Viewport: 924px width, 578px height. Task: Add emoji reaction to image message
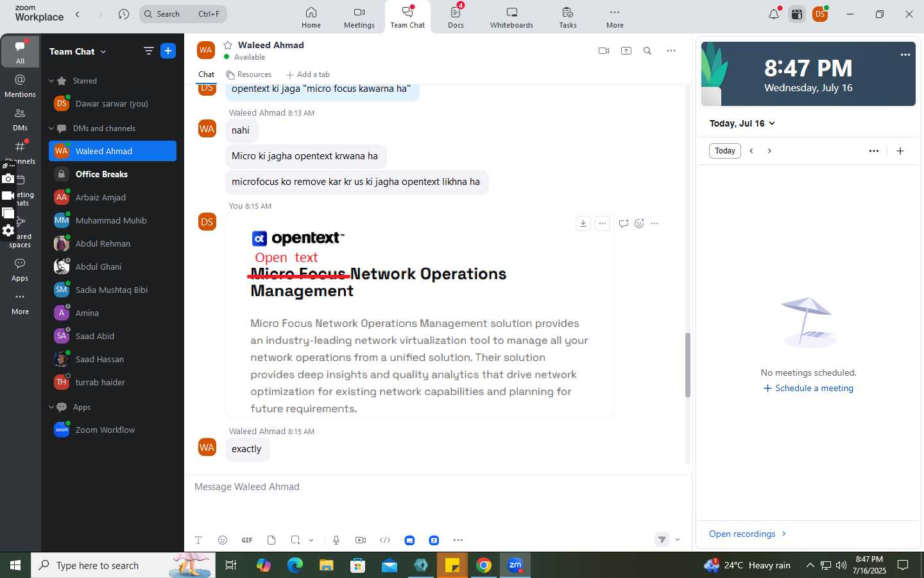pos(639,223)
